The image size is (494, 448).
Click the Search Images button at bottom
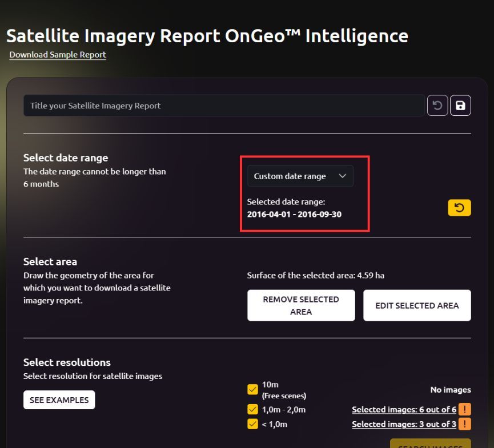(430, 444)
